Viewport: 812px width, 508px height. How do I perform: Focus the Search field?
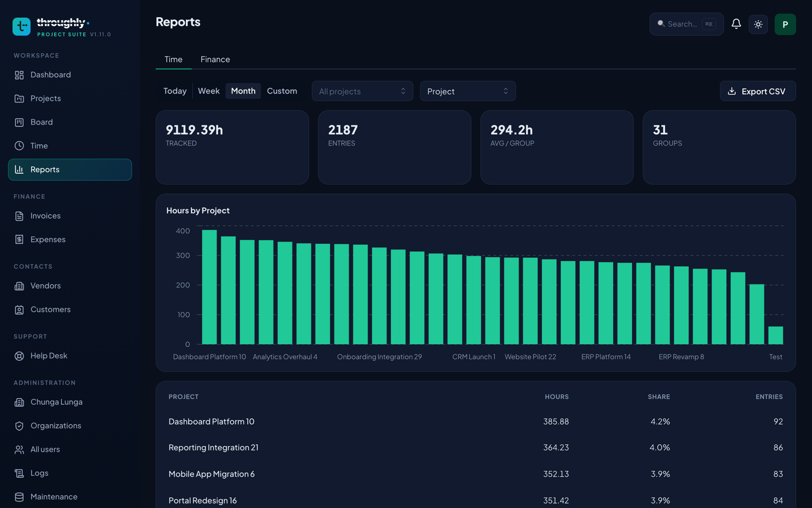point(687,24)
